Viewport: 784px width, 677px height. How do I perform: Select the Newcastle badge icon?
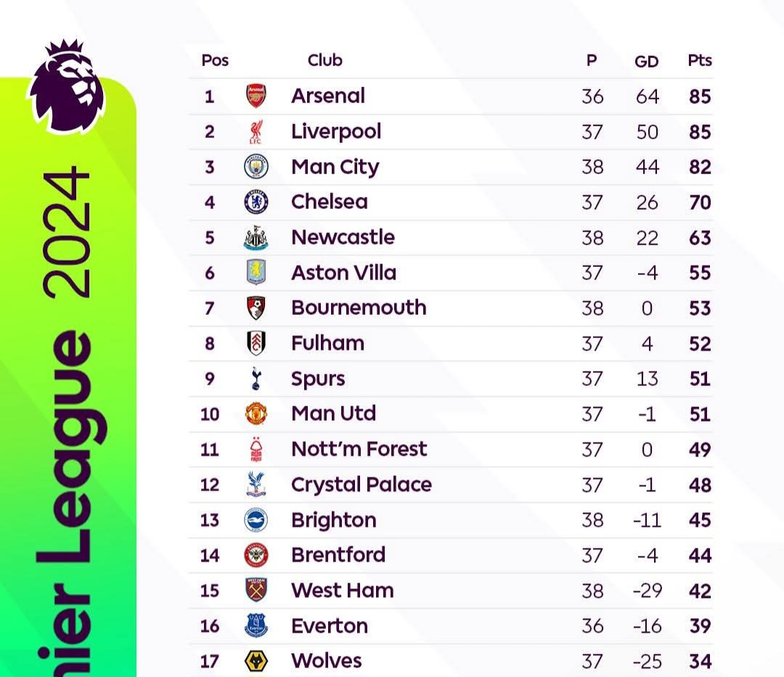coord(256,237)
